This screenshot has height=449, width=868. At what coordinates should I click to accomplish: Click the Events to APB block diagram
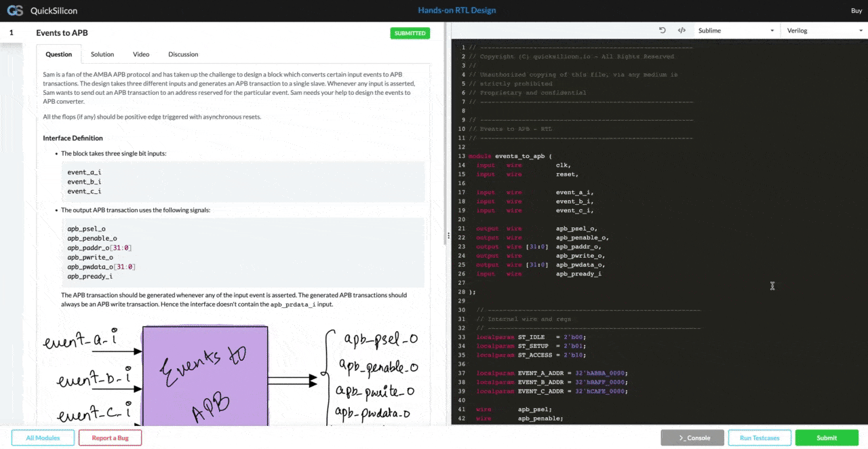tap(205, 376)
